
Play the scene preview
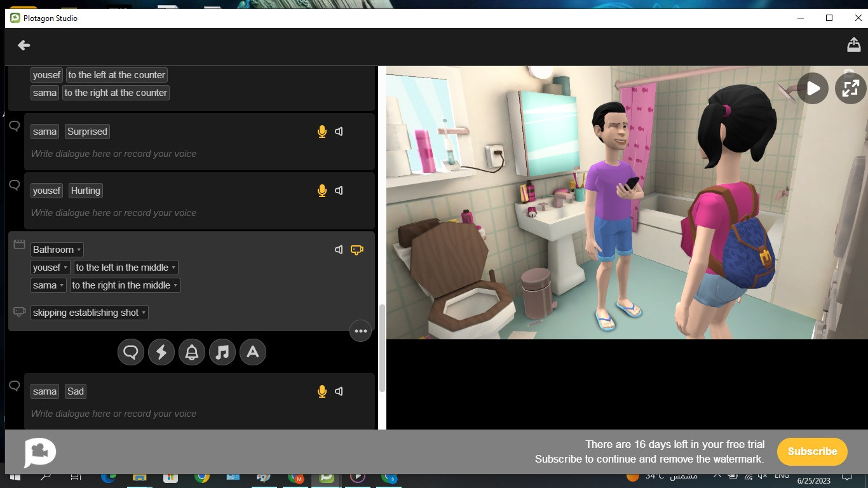pyautogui.click(x=813, y=88)
